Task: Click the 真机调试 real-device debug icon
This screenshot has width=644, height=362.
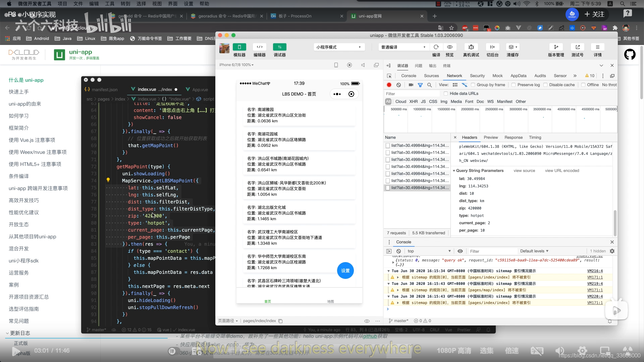Action: click(471, 47)
